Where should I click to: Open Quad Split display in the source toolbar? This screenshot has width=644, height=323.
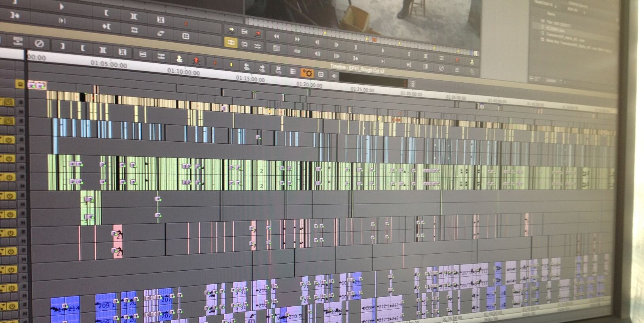pyautogui.click(x=185, y=36)
